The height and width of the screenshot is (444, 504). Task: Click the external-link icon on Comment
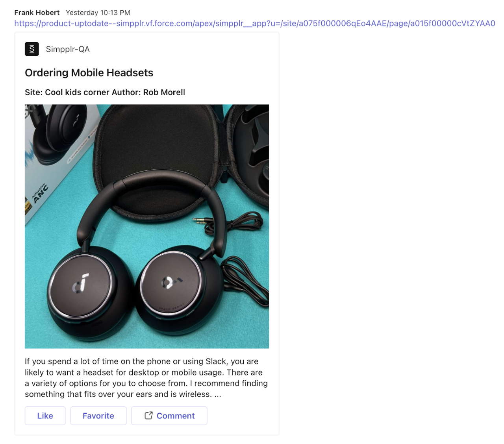point(148,416)
